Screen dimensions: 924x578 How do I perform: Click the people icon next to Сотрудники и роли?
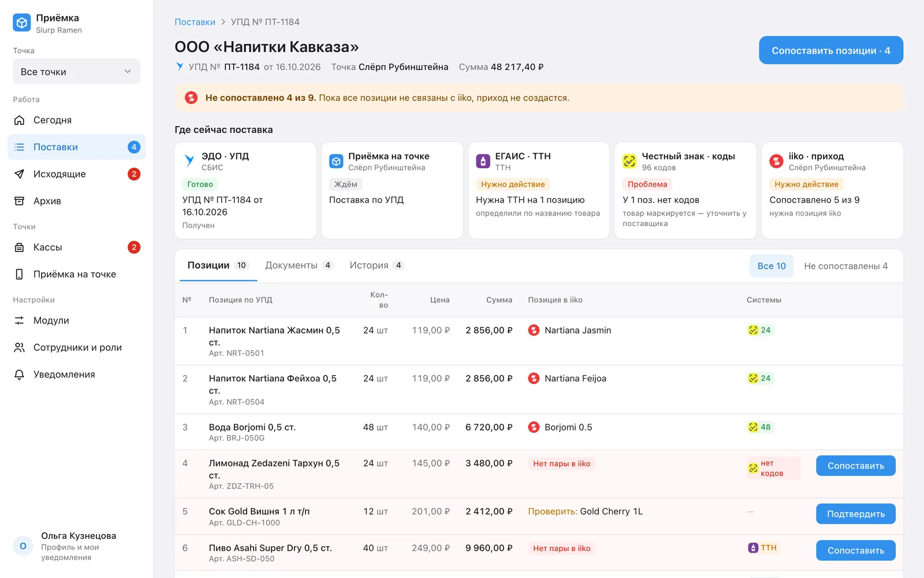(19, 347)
